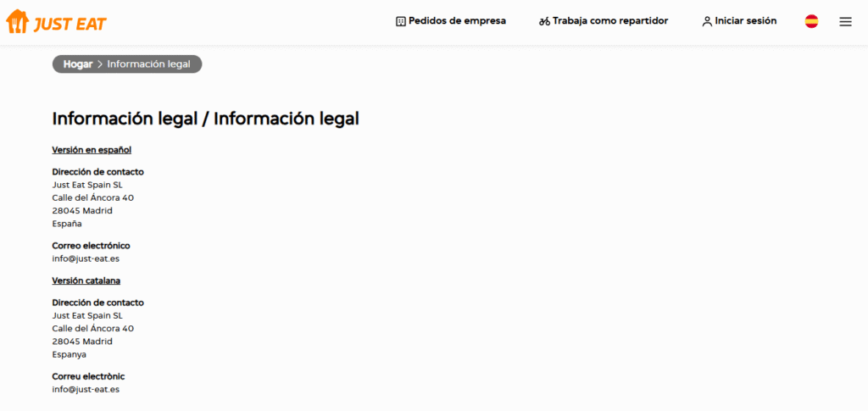This screenshot has width=868, height=411.
Task: Click the word Espanya
Action: [70, 354]
